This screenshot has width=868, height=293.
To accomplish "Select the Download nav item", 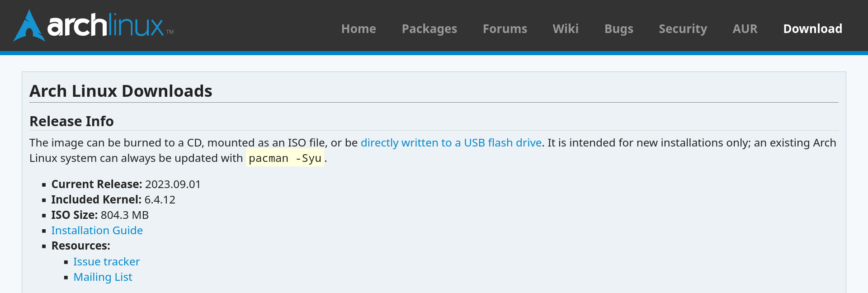I will [812, 29].
